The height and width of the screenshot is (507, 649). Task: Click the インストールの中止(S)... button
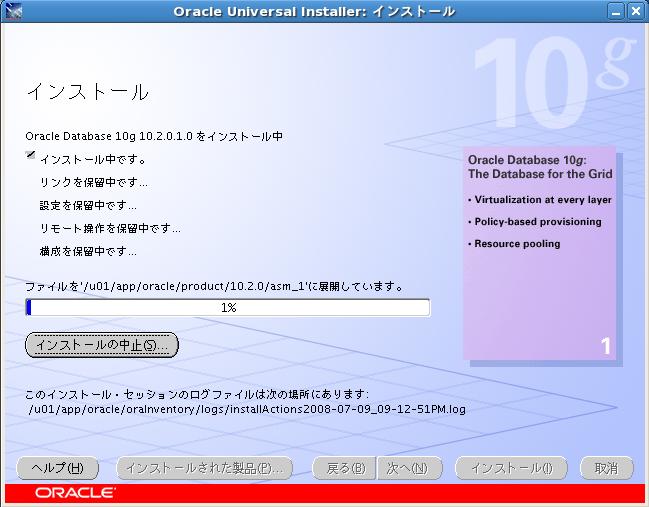click(x=102, y=345)
